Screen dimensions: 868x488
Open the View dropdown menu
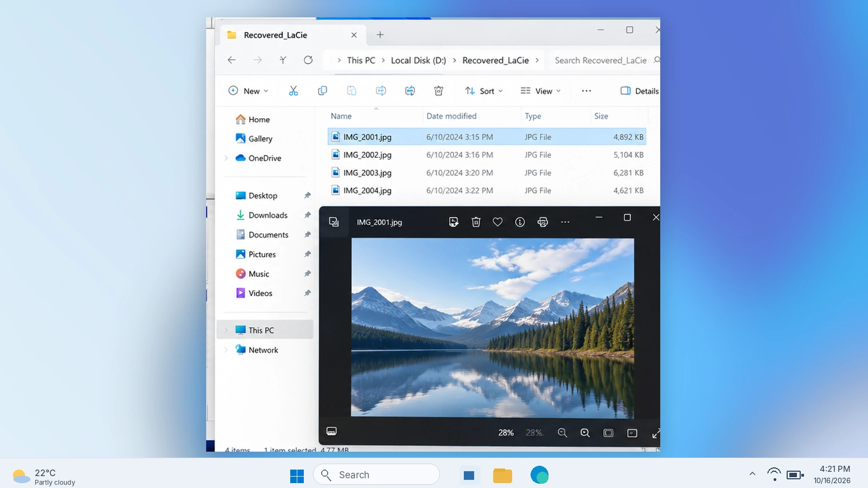coord(540,91)
